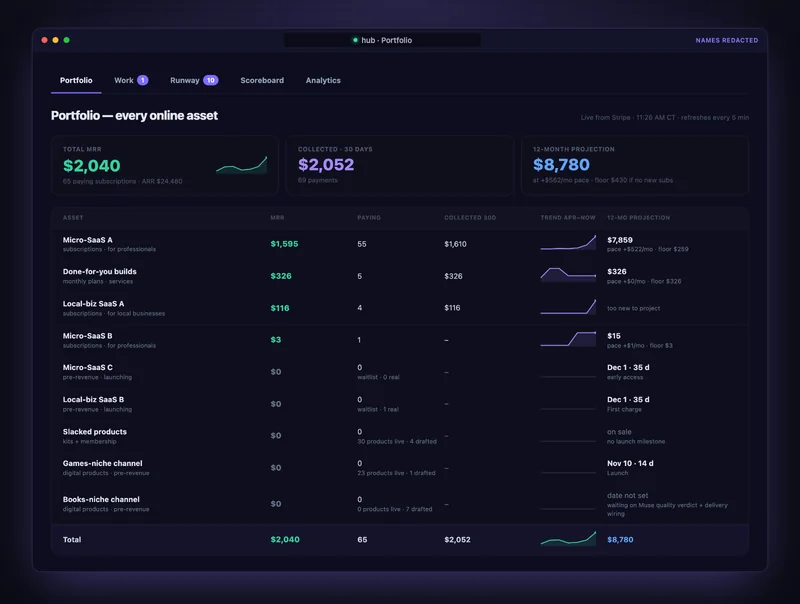Click the ASSET column header
Image resolution: width=800 pixels, height=604 pixels.
pos(73,218)
